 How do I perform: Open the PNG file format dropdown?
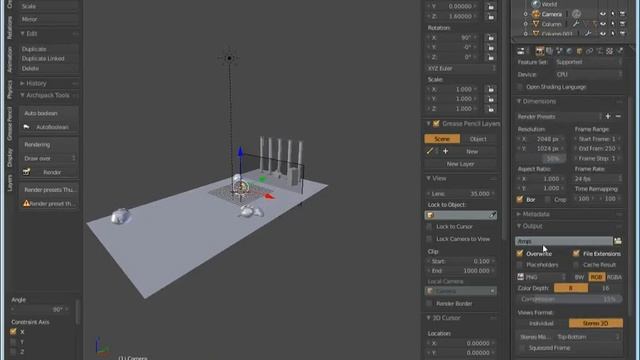[x=541, y=277]
